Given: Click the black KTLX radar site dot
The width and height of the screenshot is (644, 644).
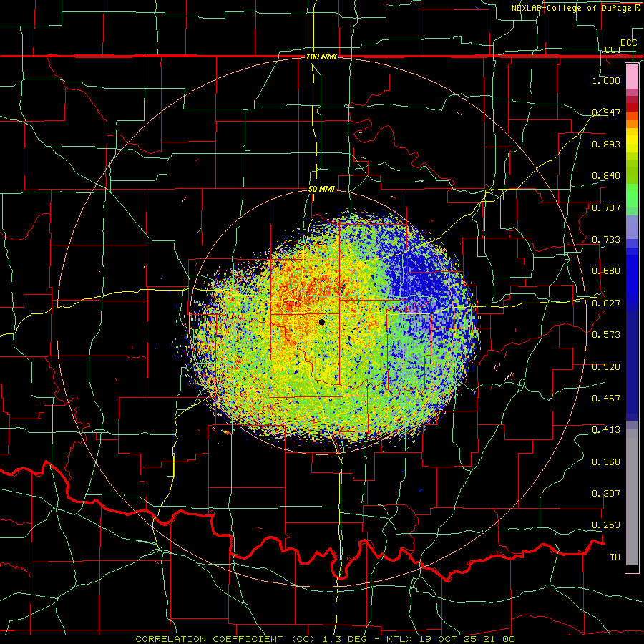Looking at the screenshot, I should coord(322,322).
